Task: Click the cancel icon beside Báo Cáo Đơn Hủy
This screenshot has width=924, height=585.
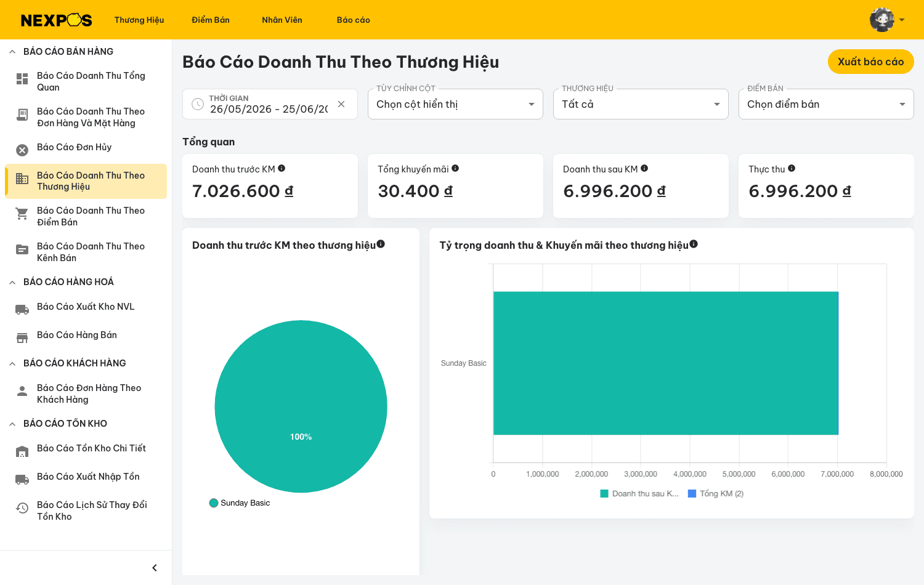Action: 22,150
